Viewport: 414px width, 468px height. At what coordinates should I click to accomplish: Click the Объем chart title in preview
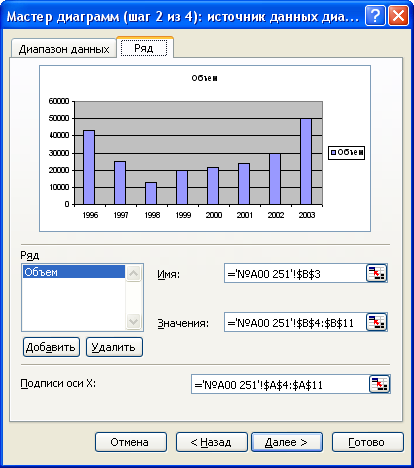(204, 78)
